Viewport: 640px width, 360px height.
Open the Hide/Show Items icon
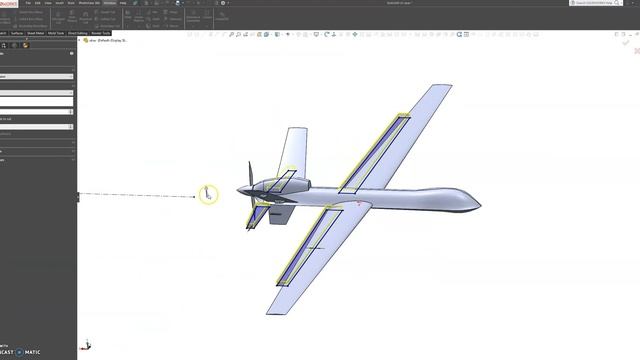(x=288, y=35)
